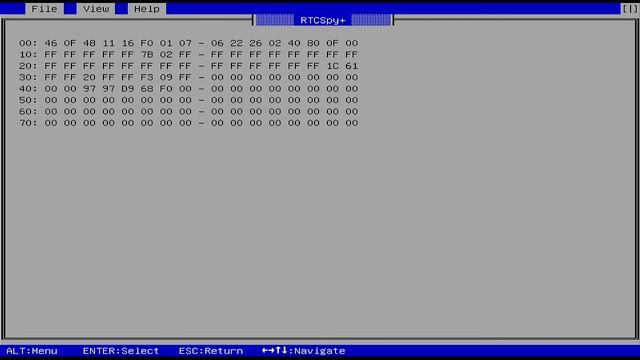Click byte value 16 in row 00

tap(127, 43)
